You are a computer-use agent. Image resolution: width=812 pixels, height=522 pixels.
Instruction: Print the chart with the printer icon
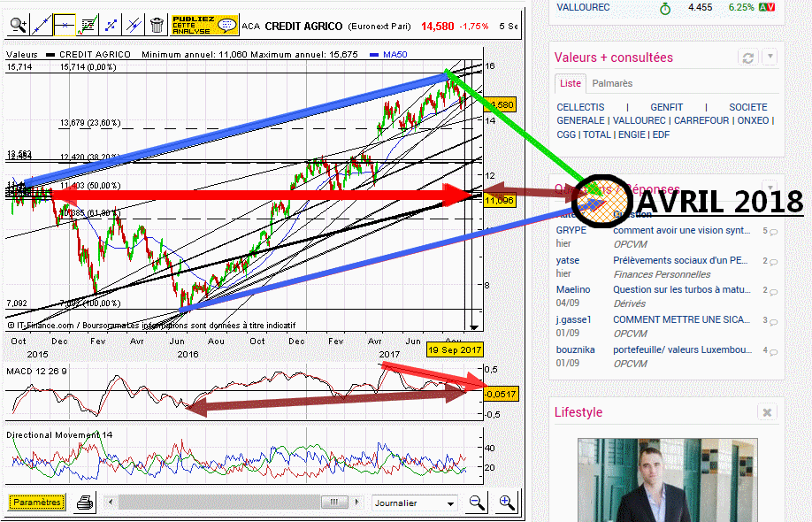pos(84,503)
